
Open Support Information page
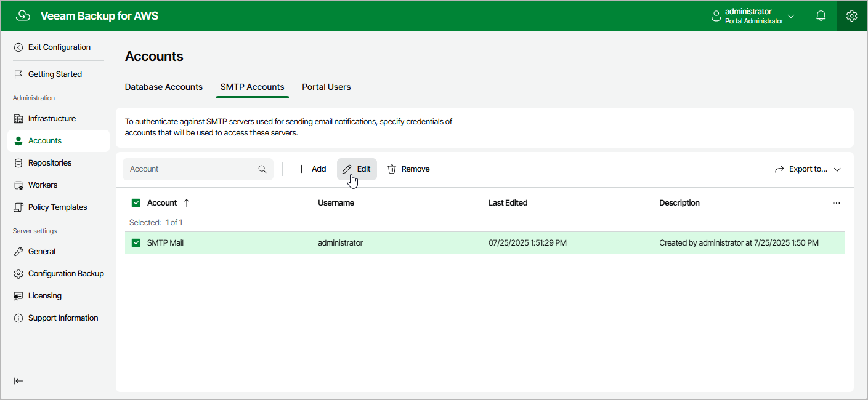(x=63, y=318)
